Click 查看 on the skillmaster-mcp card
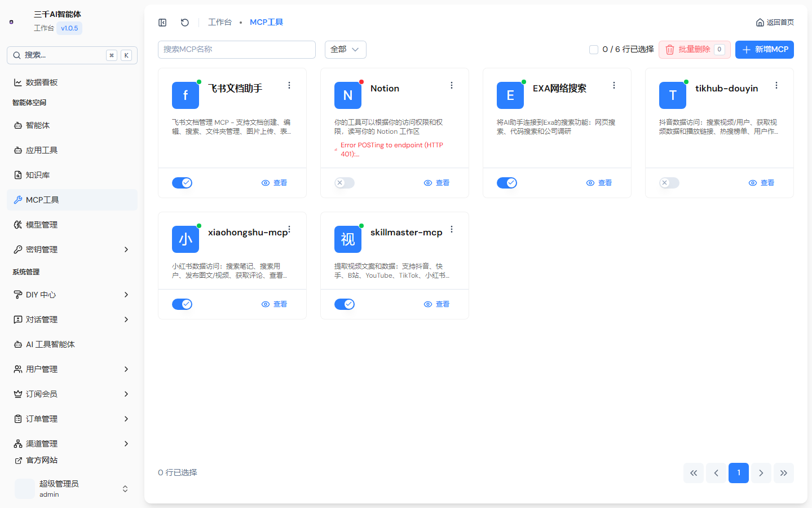The image size is (812, 508). point(437,304)
